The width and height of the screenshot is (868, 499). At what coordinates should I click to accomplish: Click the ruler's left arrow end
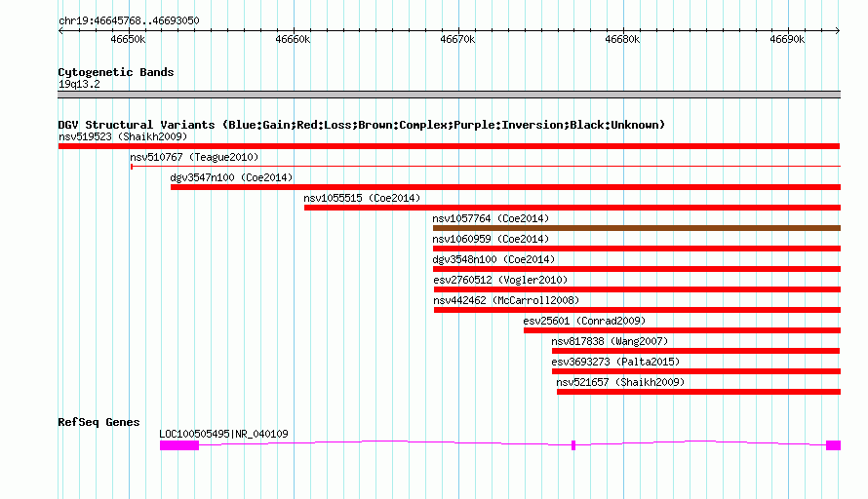pyautogui.click(x=60, y=31)
